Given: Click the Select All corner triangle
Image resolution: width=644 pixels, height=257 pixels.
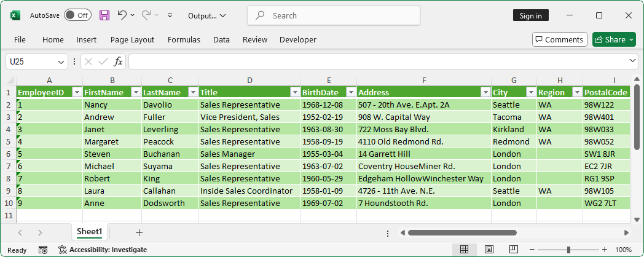Looking at the screenshot, I should (10, 80).
